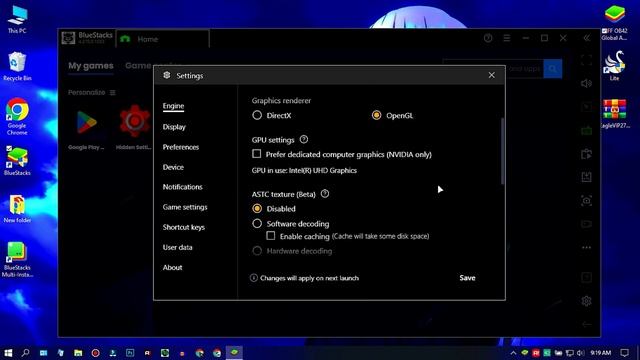The width and height of the screenshot is (640, 360).
Task: Click the BlueStacks search button
Action: pos(553,69)
